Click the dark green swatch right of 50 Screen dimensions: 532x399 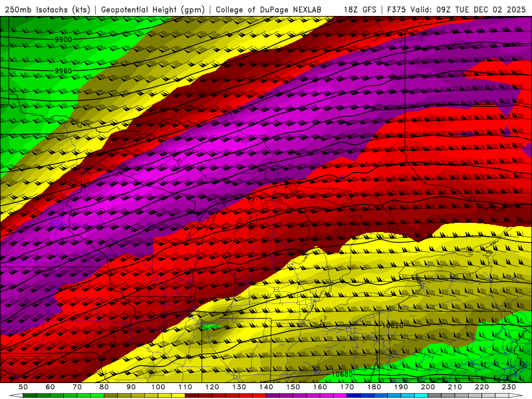(x=29, y=396)
